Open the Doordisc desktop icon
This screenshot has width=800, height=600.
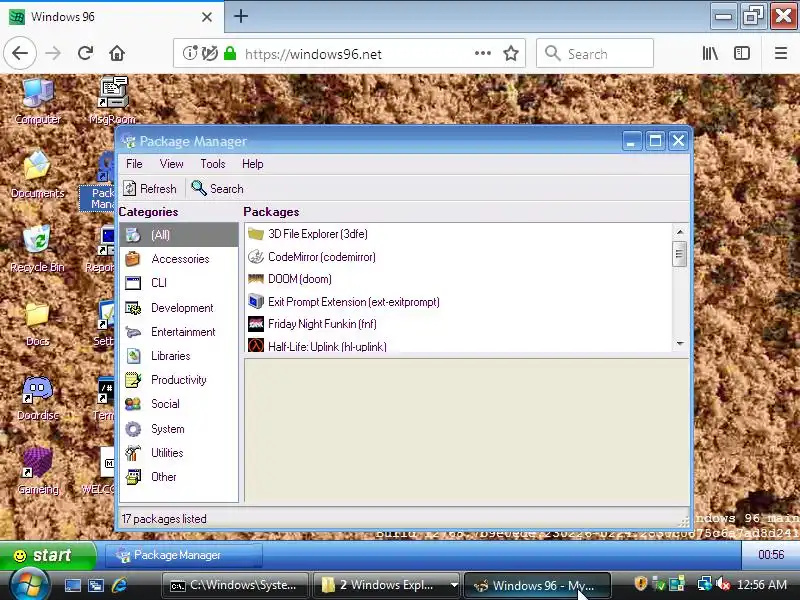click(x=37, y=398)
